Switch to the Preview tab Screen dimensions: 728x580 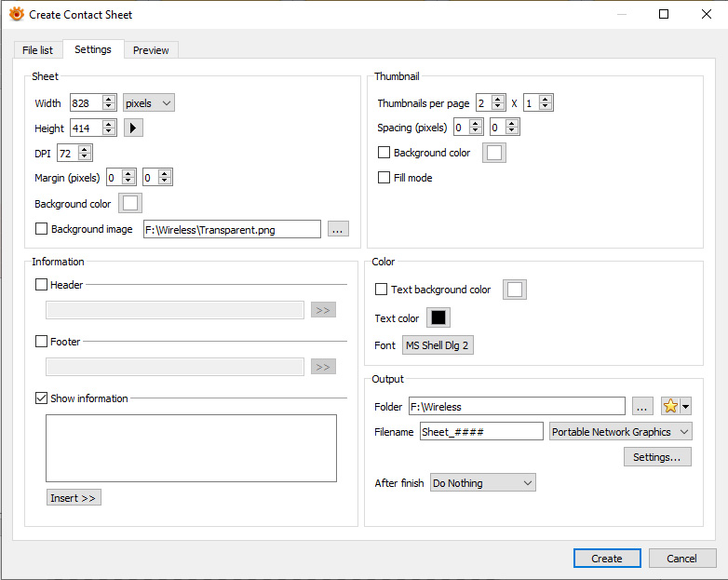[x=151, y=50]
